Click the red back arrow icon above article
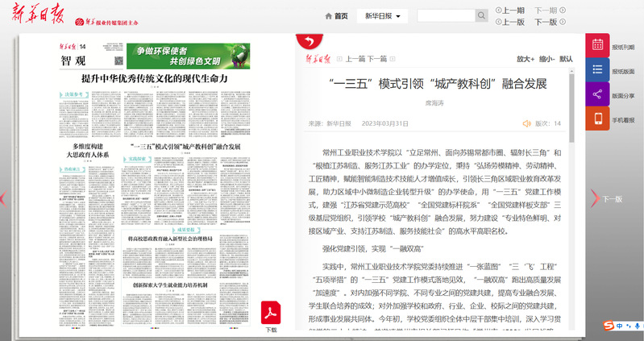The height and width of the screenshot is (341, 644). coord(306,42)
